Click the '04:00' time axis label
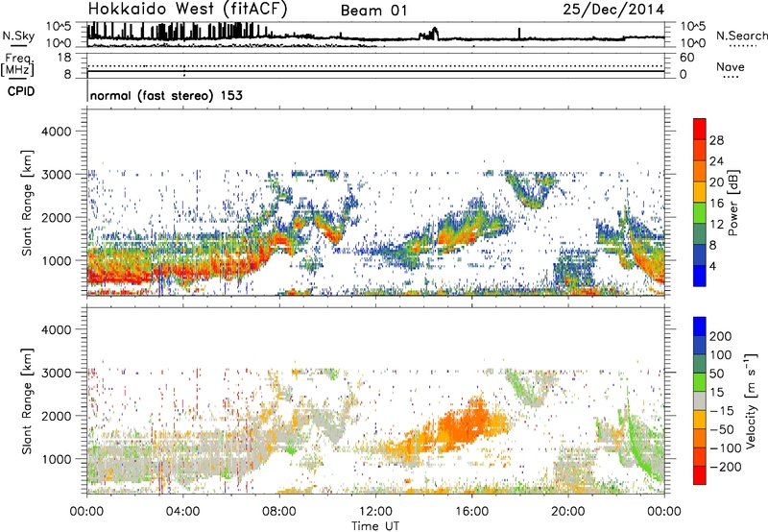768x532 pixels. pos(182,511)
